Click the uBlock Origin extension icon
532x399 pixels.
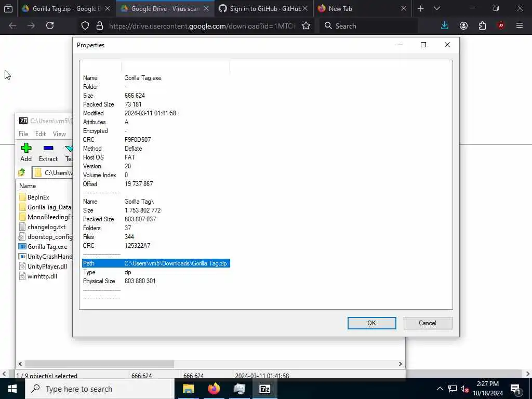point(501,26)
